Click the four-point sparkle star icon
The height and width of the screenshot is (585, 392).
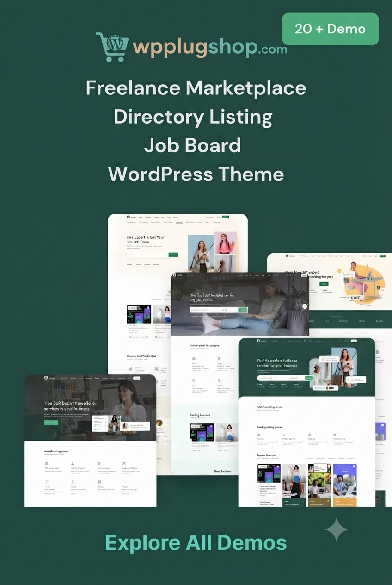click(x=337, y=529)
